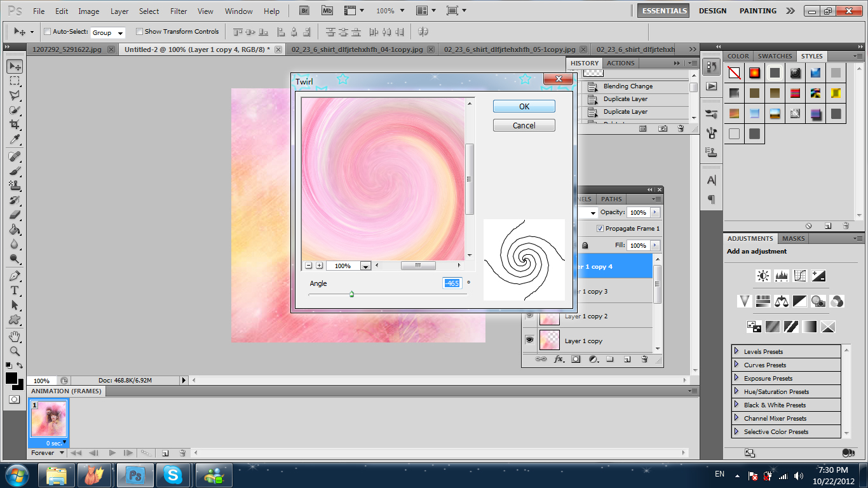Screen dimensions: 868x488
Task: Toggle Show Transform Controls checkbox
Action: tap(139, 32)
